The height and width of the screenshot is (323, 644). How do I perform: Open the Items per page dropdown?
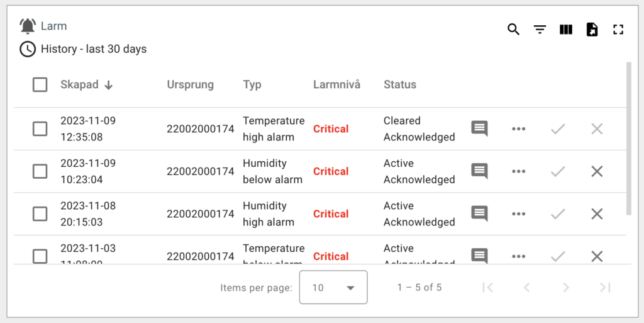[x=333, y=288]
